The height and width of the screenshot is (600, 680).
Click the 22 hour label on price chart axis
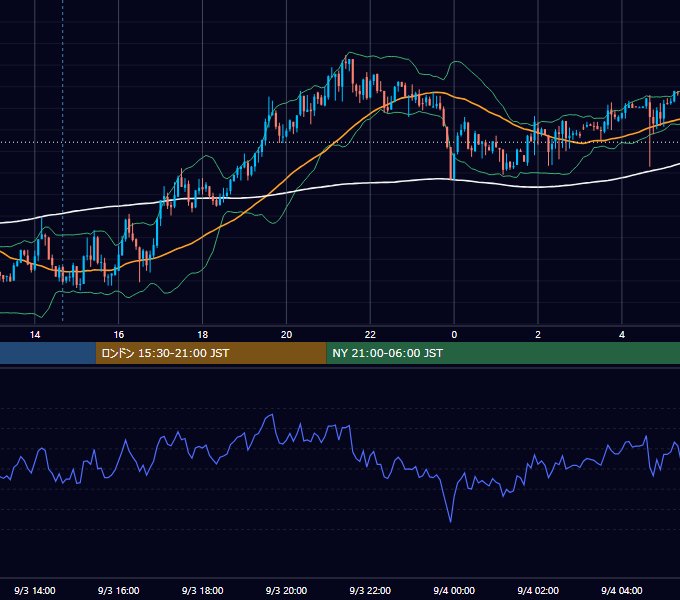tap(370, 335)
